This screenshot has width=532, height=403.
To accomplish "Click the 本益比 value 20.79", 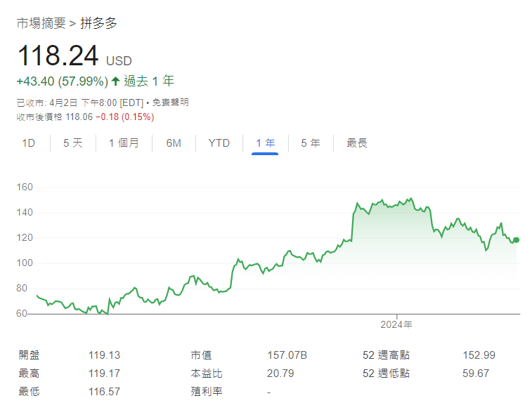I will [280, 374].
